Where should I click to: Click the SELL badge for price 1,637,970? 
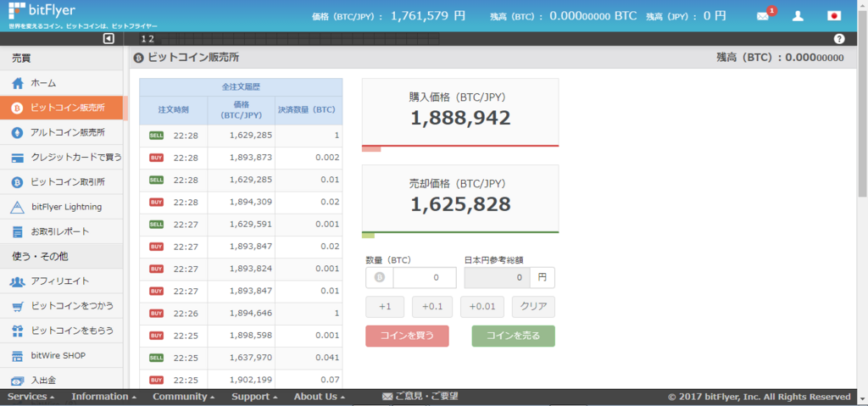coord(157,358)
